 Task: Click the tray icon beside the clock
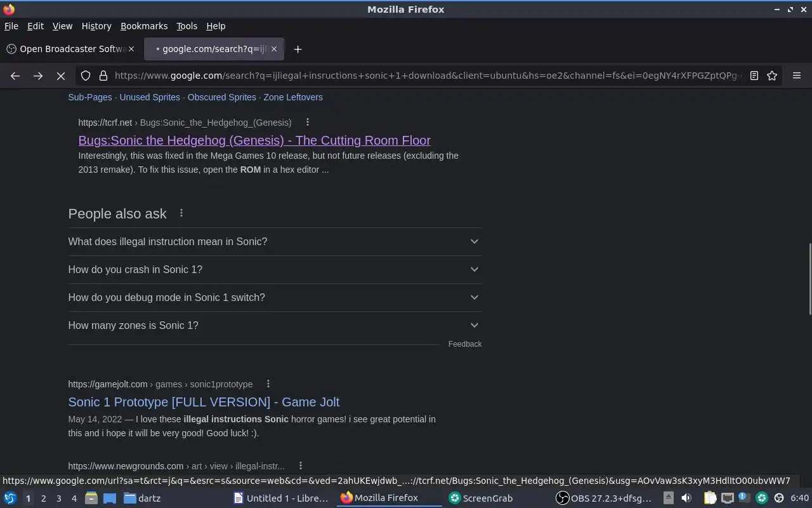tap(779, 498)
